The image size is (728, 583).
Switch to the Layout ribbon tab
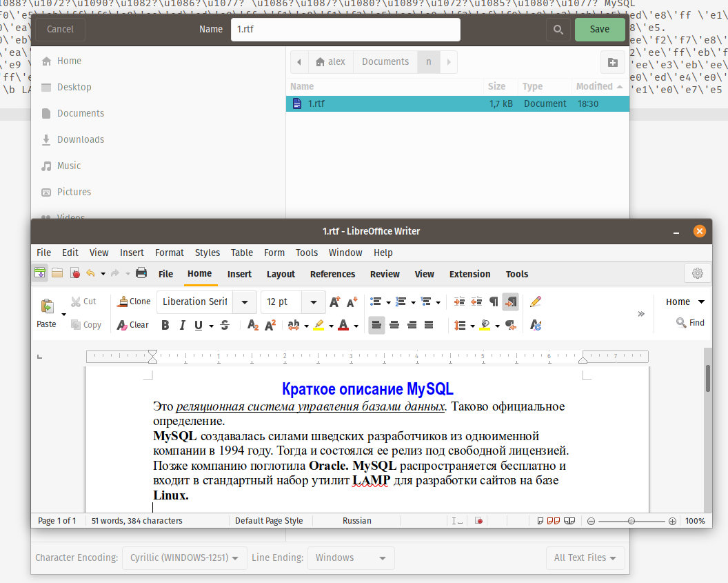pyautogui.click(x=281, y=274)
